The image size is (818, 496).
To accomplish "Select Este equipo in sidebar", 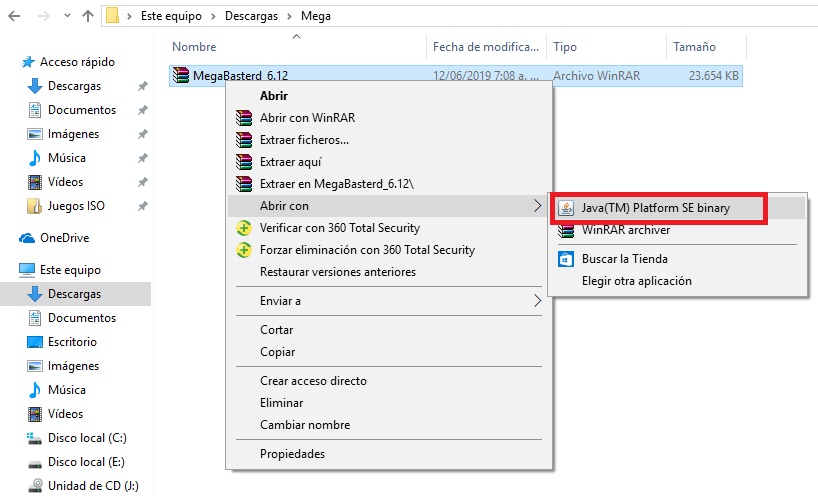I will point(70,270).
